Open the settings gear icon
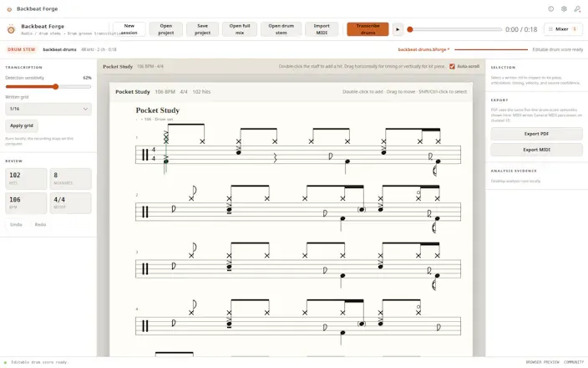This screenshot has width=588, height=368. point(564,8)
